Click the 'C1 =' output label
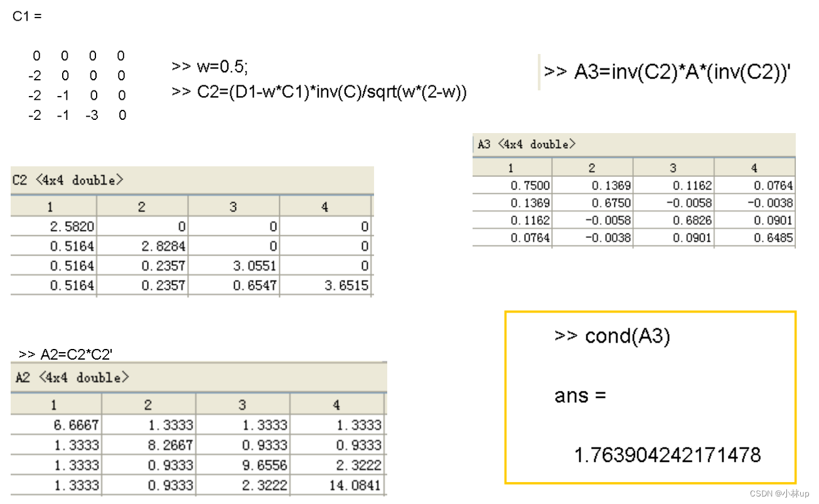The width and height of the screenshot is (819, 504). click(27, 16)
